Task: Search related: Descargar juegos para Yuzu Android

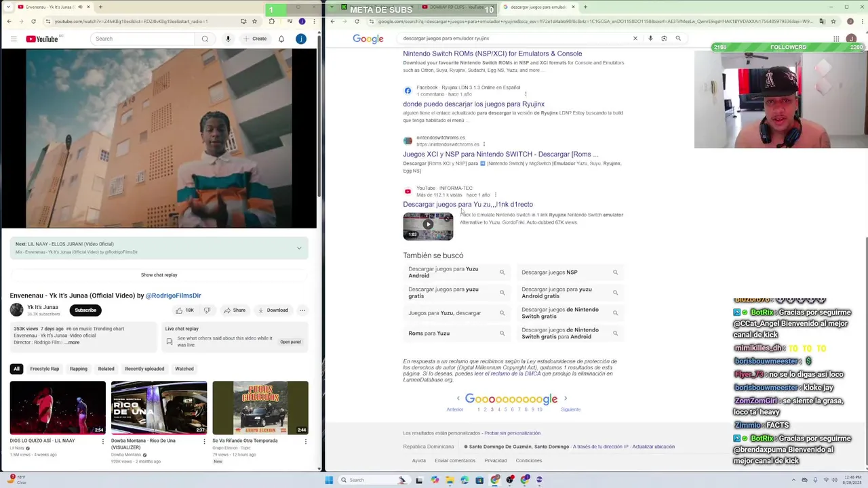Action: pos(456,272)
